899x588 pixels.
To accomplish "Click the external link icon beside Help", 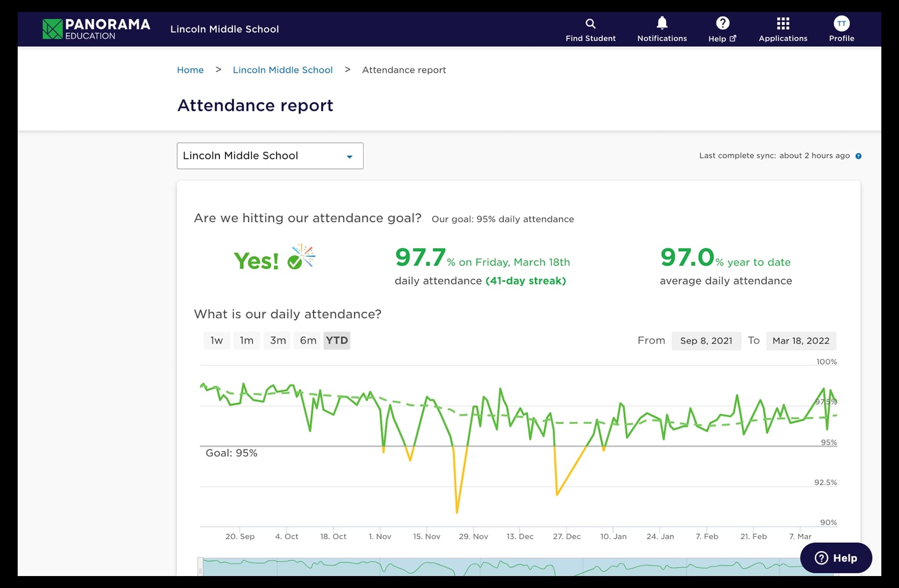I will [x=733, y=38].
